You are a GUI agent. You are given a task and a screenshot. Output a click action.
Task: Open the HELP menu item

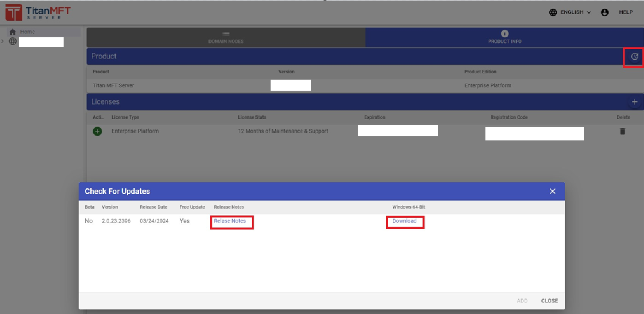(626, 12)
